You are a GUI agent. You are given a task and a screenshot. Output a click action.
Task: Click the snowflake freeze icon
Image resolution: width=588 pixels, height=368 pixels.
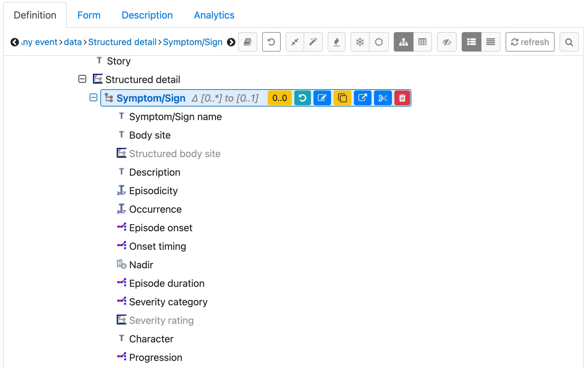360,42
